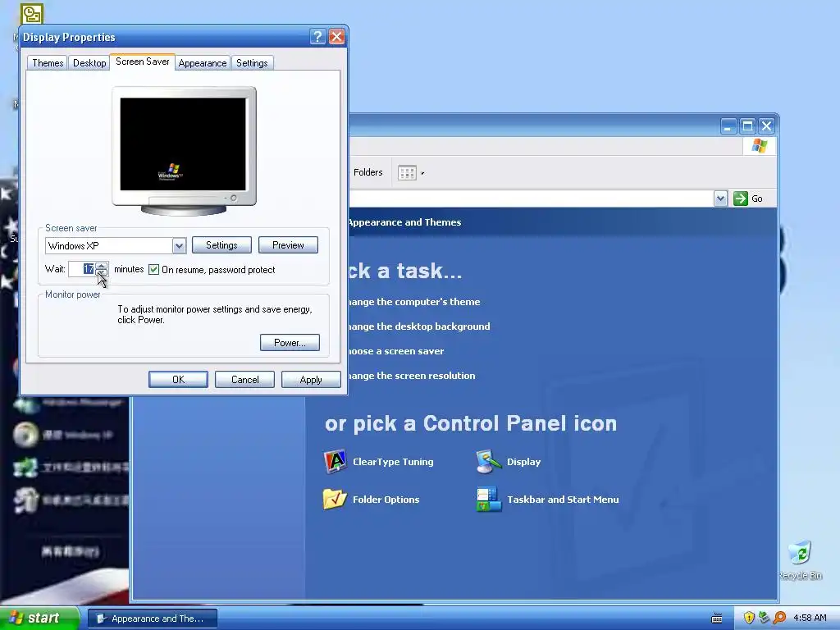Click the Cancel button
840x630 pixels.
point(244,380)
